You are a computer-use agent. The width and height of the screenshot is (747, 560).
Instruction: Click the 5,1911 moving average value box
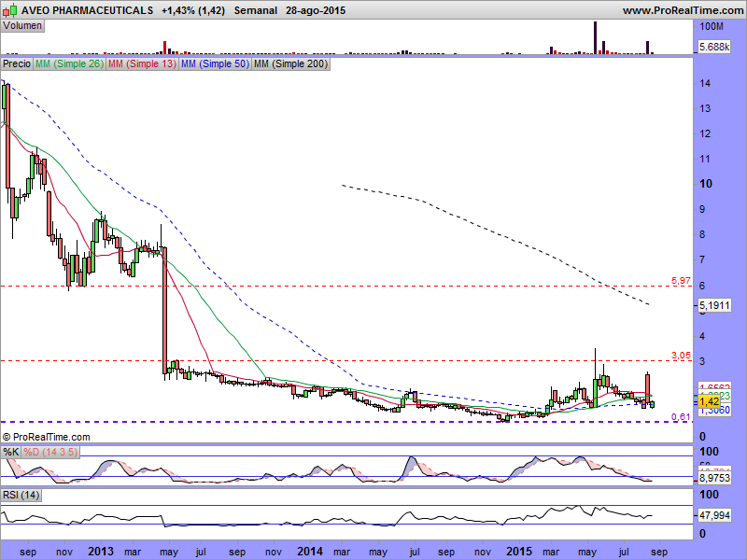(x=714, y=305)
